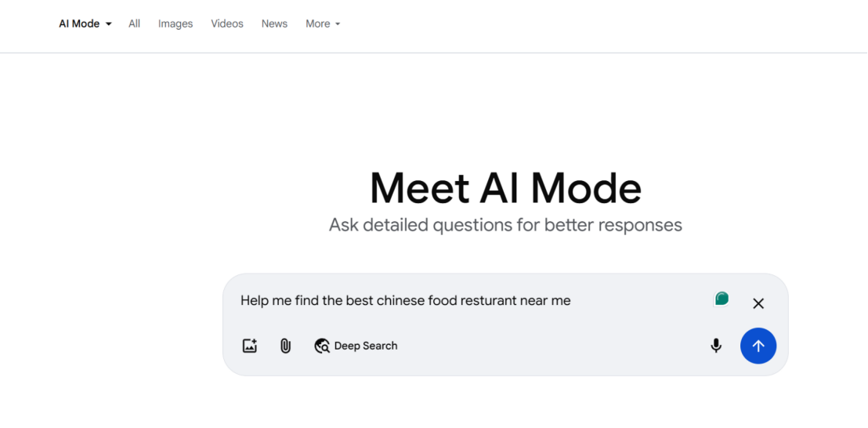Click the misspelled word "resturant" in the query
This screenshot has width=868, height=428.
coord(488,300)
